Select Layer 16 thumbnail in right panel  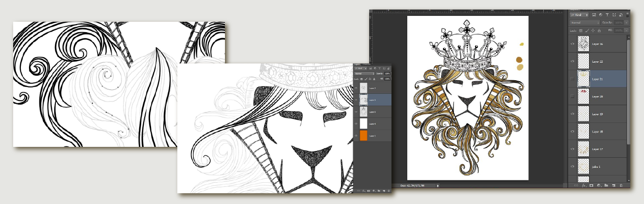(583, 44)
